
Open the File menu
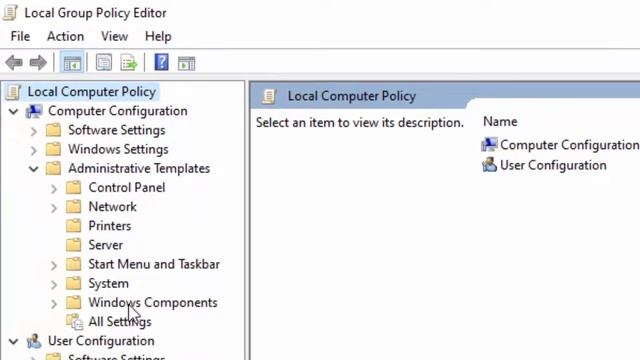click(x=20, y=36)
